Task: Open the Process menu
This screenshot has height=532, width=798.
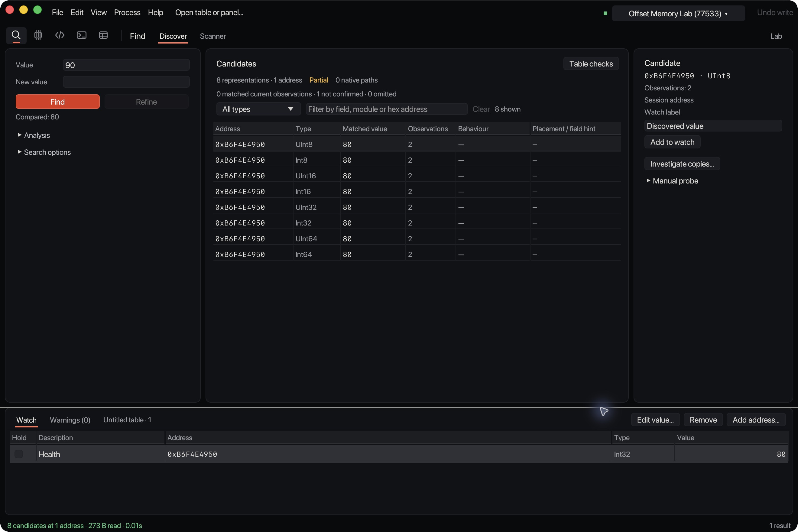Action: (x=127, y=13)
